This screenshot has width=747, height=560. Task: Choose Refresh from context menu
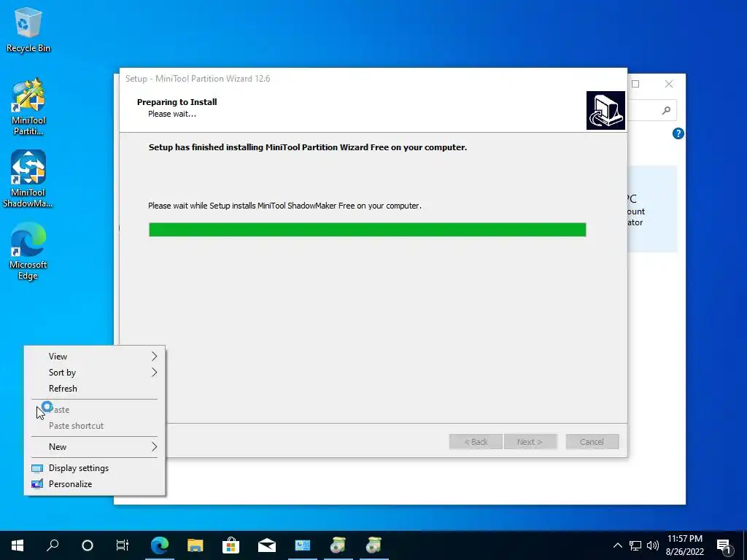(94, 389)
